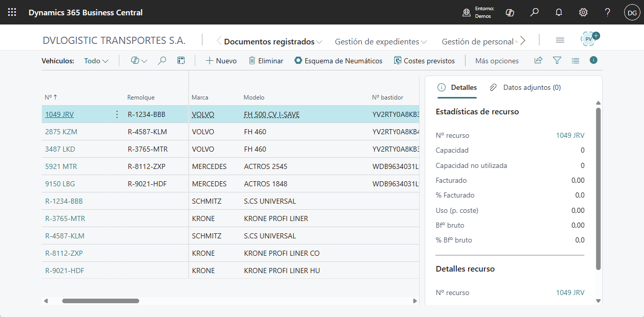Click Esquema de Neumáticos action
This screenshot has width=644, height=317.
(339, 61)
